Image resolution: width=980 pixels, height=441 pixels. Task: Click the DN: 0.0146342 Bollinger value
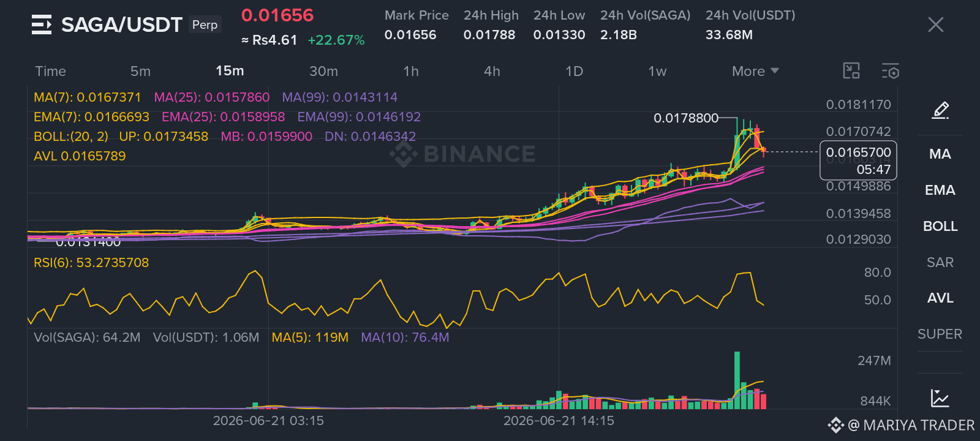pos(370,137)
